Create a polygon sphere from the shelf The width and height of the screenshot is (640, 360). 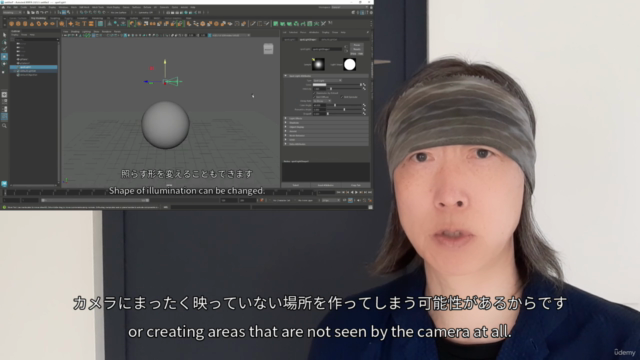point(11,24)
